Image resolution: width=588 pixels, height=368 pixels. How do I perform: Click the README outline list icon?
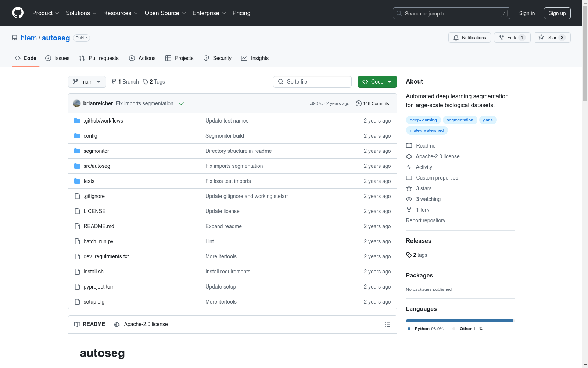click(x=387, y=325)
